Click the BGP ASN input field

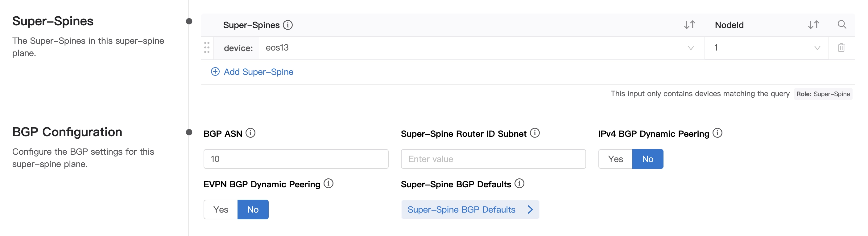point(296,159)
